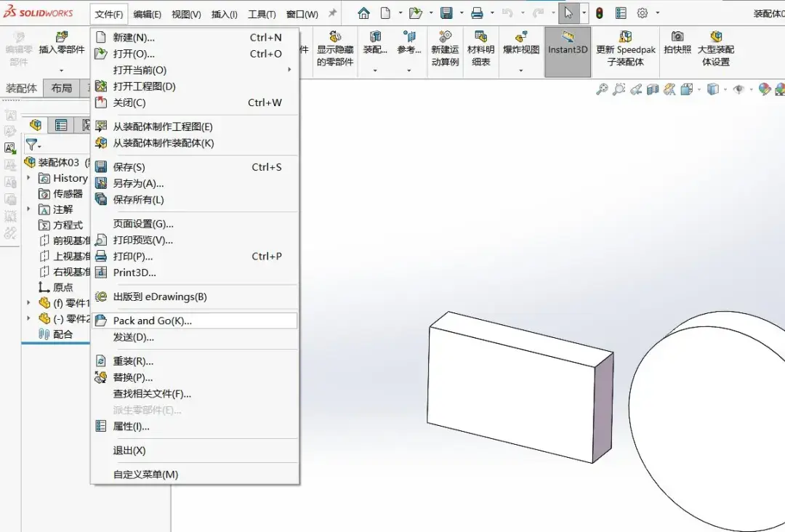Screen dimensions: 785x532
Task: Click Update Speedpak subassembly (更新 Speedpak)
Action: 625,49
